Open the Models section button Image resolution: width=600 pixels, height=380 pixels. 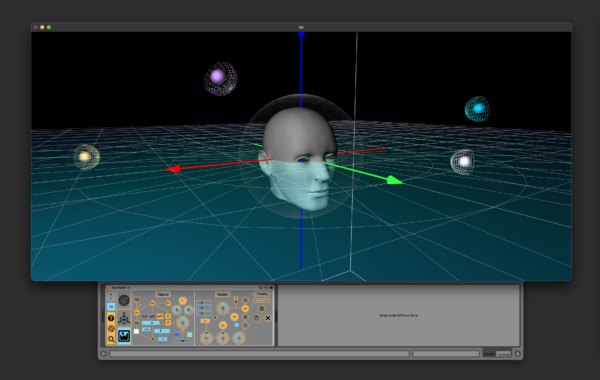(x=223, y=294)
